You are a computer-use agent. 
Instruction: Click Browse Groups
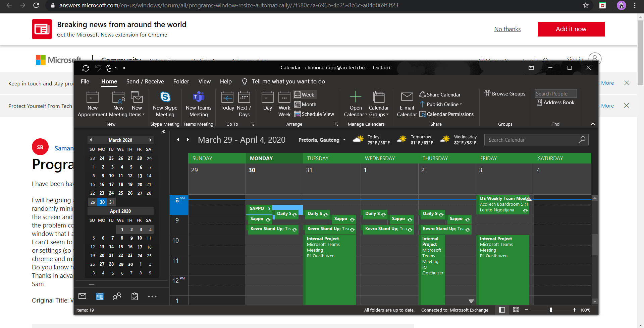505,94
